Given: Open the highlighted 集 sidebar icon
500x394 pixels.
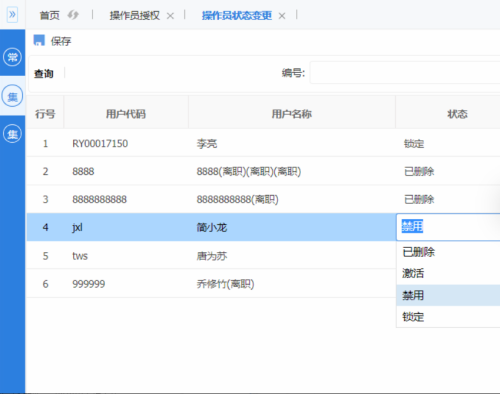Looking at the screenshot, I should tap(12, 96).
